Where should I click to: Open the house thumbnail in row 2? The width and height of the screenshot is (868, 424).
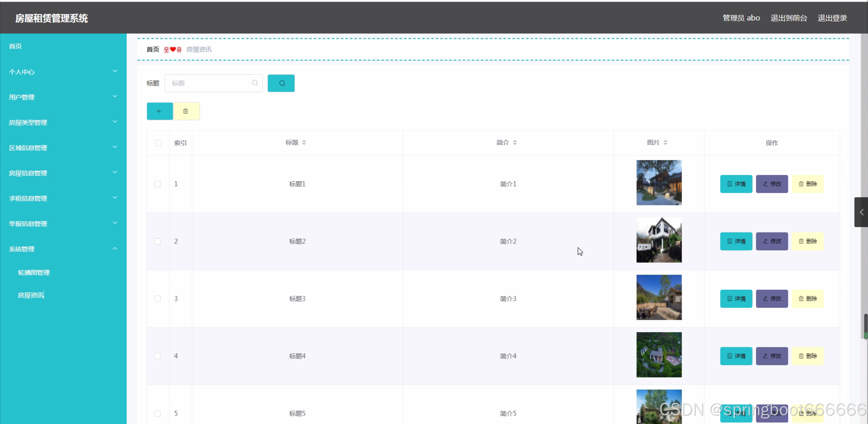(x=659, y=240)
